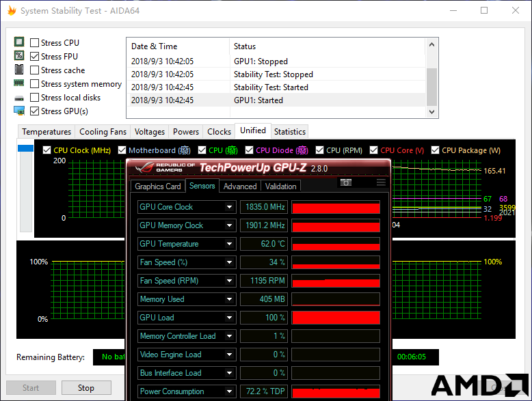
Task: Select the Unified tab
Action: 253,130
